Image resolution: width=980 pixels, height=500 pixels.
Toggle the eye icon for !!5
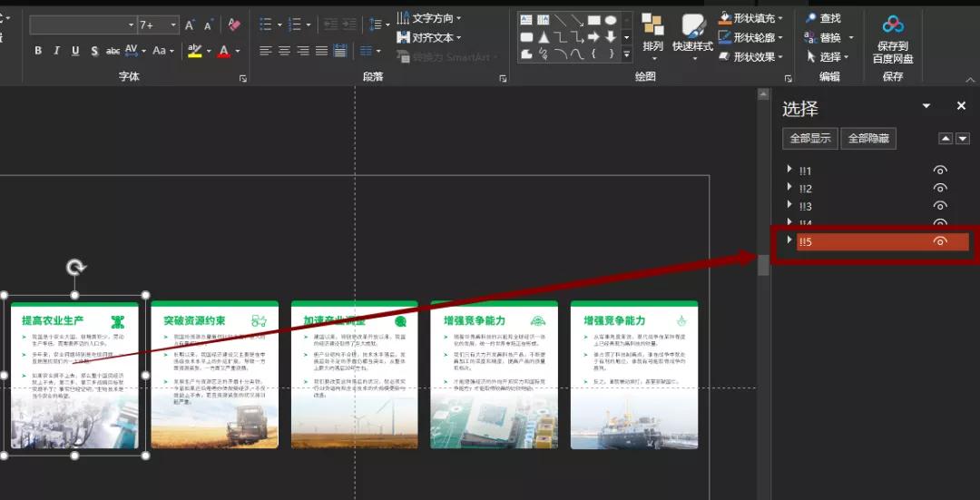coord(940,241)
